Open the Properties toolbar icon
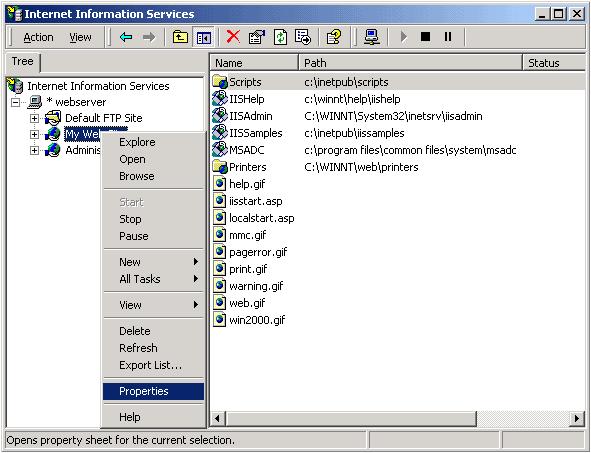 click(x=257, y=37)
